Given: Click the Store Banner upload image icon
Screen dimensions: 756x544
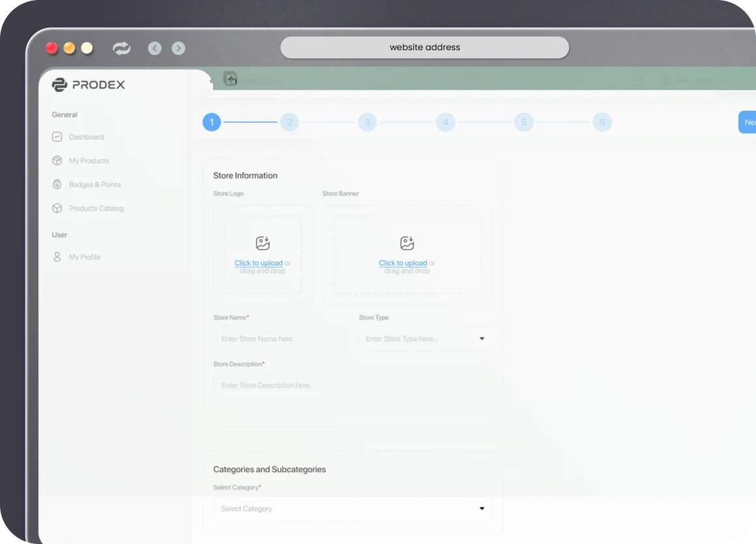Looking at the screenshot, I should click(407, 243).
